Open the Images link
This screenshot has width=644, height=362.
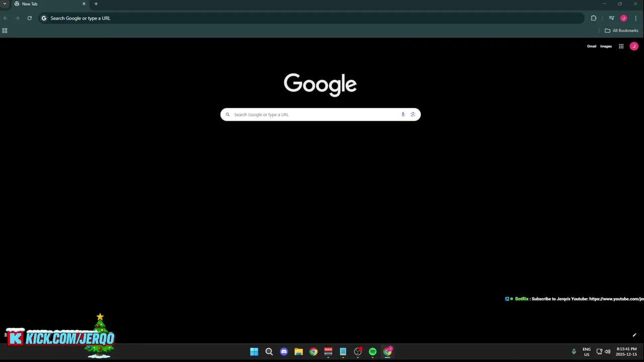click(x=606, y=46)
